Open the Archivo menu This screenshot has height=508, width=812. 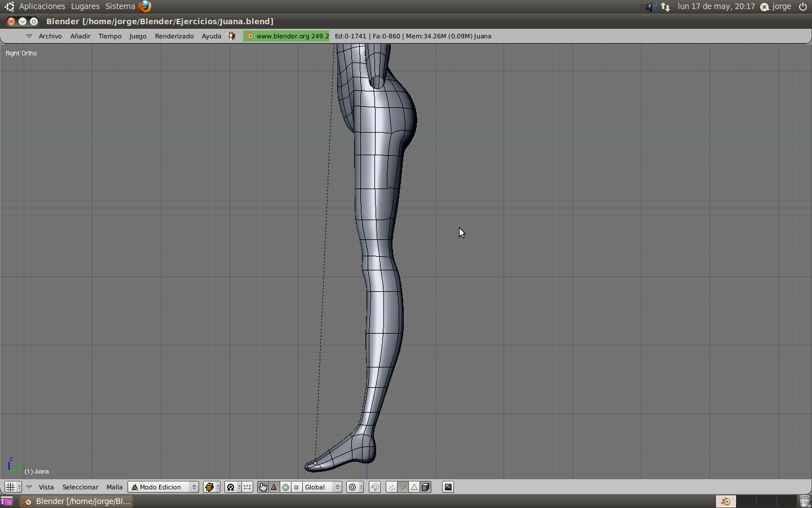coord(50,36)
